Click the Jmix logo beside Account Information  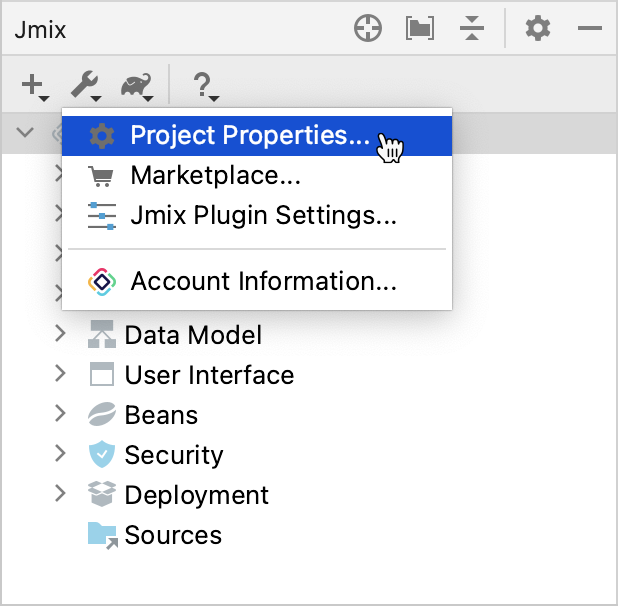coord(102,282)
